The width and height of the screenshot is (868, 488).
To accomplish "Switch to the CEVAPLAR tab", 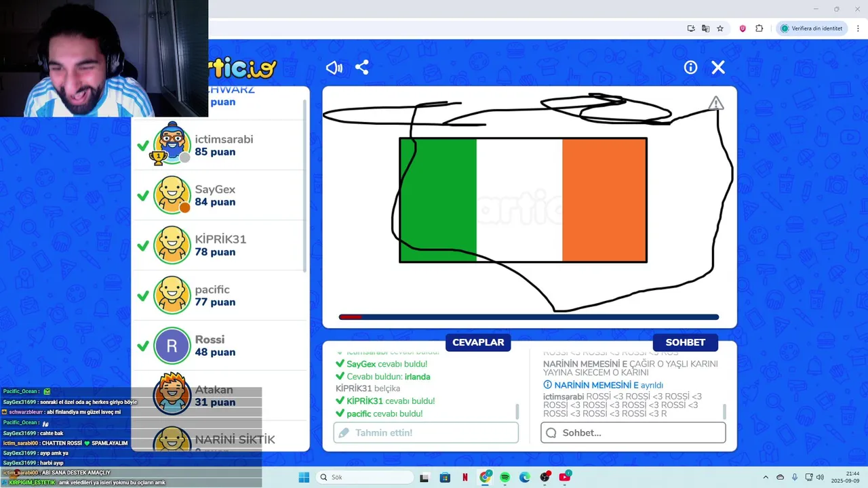I will pyautogui.click(x=478, y=342).
